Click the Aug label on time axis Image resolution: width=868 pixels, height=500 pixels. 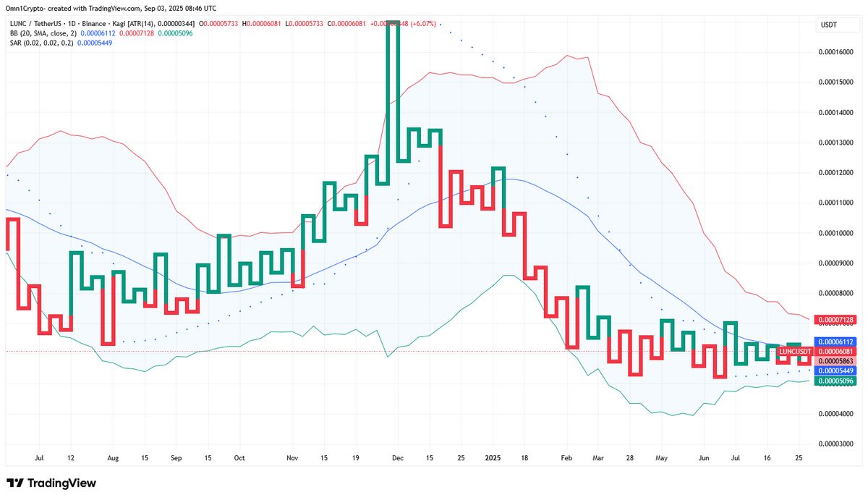point(111,458)
